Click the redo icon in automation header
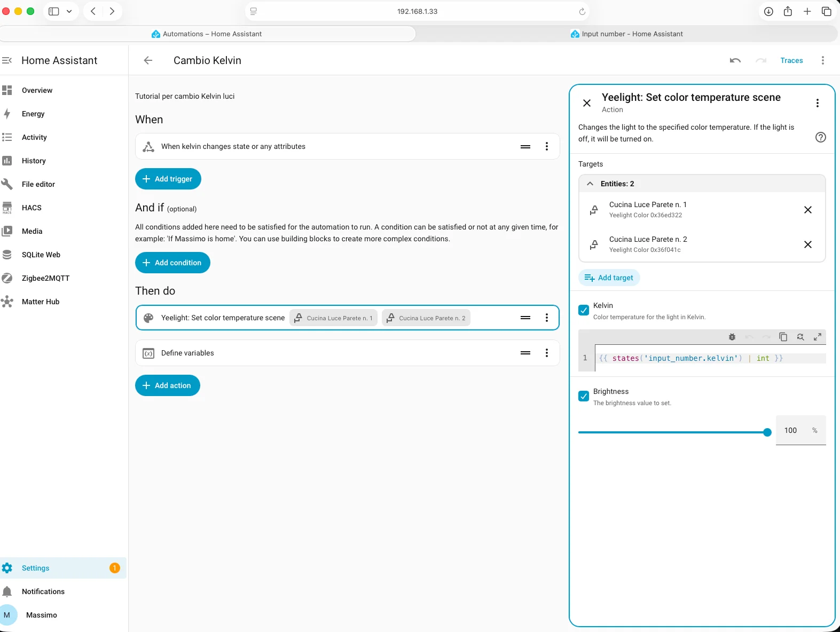 (x=761, y=60)
